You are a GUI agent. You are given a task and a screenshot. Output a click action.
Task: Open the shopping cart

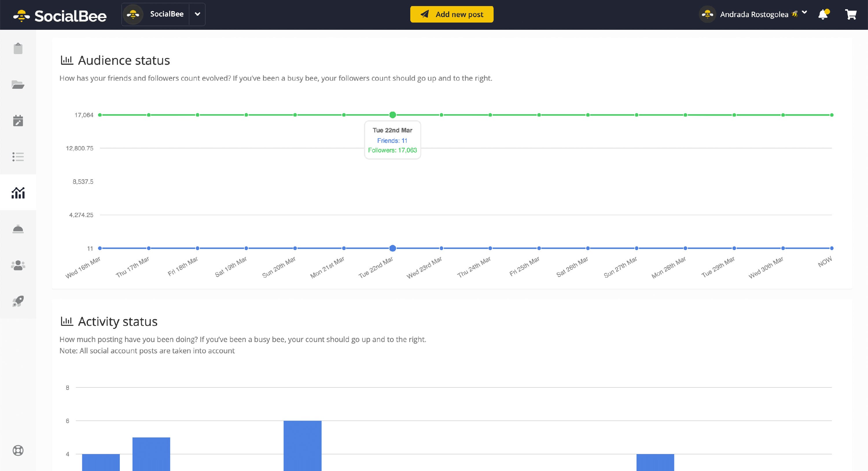[x=851, y=14]
